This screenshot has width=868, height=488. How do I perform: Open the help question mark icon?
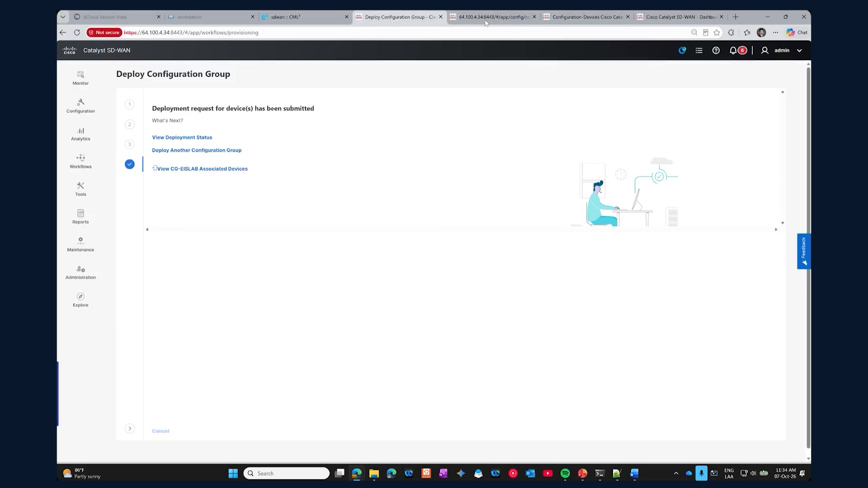pos(716,51)
